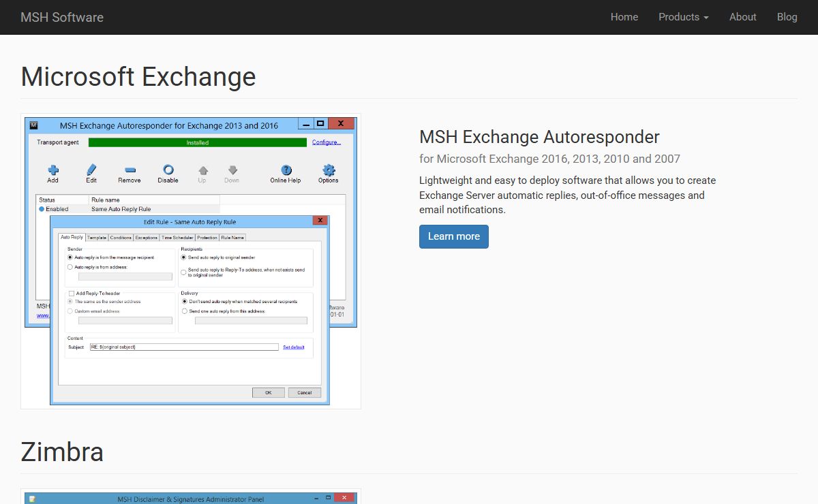Switch to the Time Scheduler tab
The width and height of the screenshot is (818, 504).
177,238
